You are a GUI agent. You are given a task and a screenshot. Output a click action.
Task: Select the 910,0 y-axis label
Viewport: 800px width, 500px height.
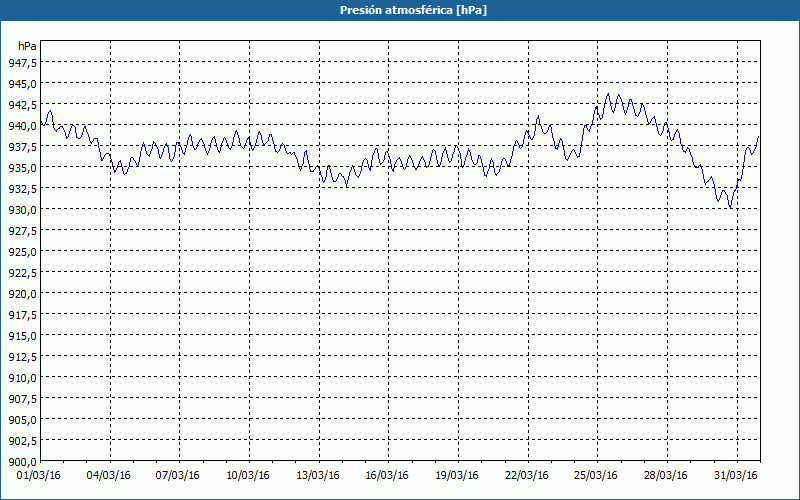pos(22,378)
